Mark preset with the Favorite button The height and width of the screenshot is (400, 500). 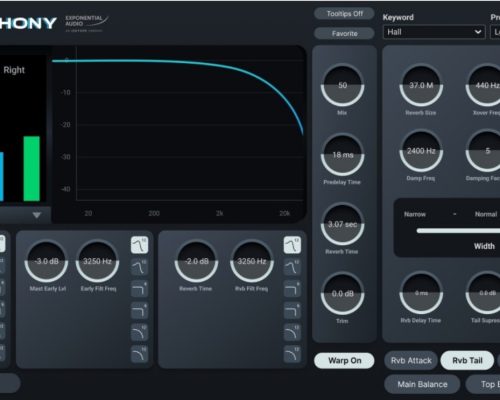click(x=344, y=33)
